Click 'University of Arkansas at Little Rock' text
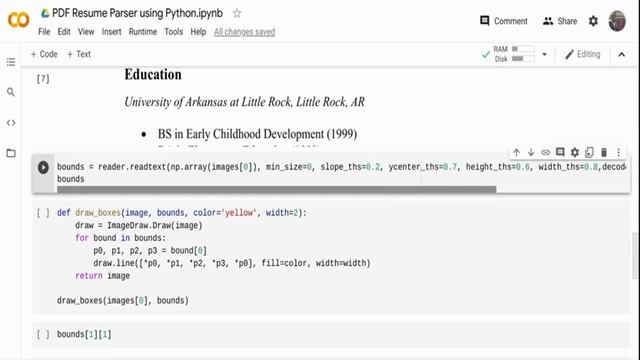This screenshot has height=360, width=640. (208, 102)
